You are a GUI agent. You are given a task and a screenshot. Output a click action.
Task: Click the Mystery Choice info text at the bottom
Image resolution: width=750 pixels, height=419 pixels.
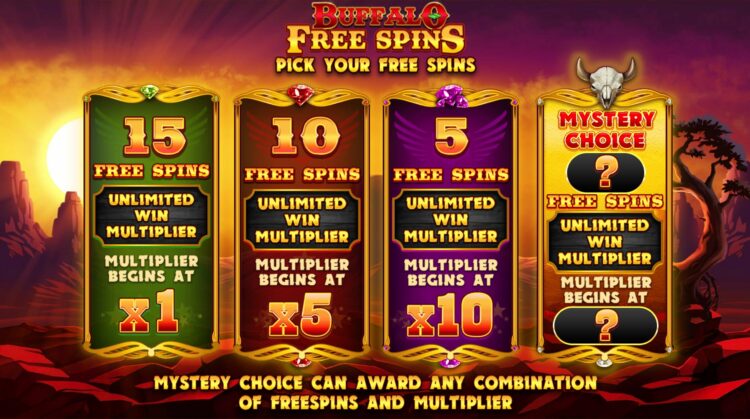point(375,392)
